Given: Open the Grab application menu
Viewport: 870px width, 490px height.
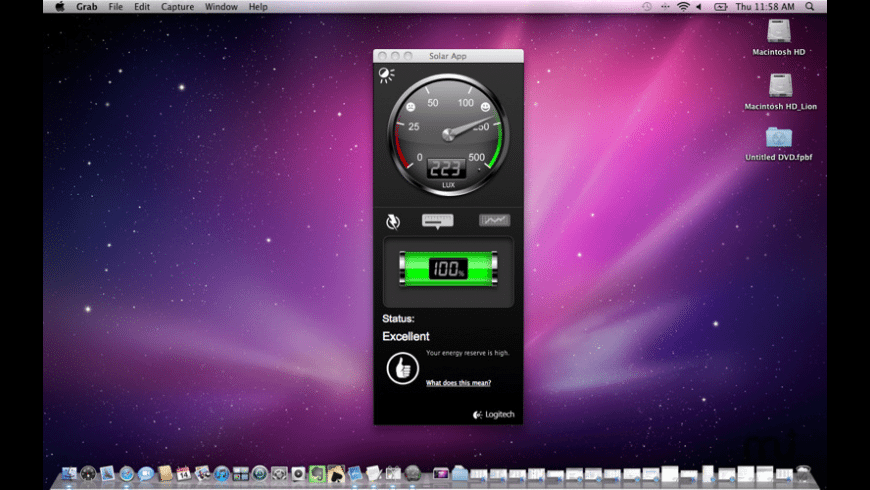Looking at the screenshot, I should [x=87, y=7].
